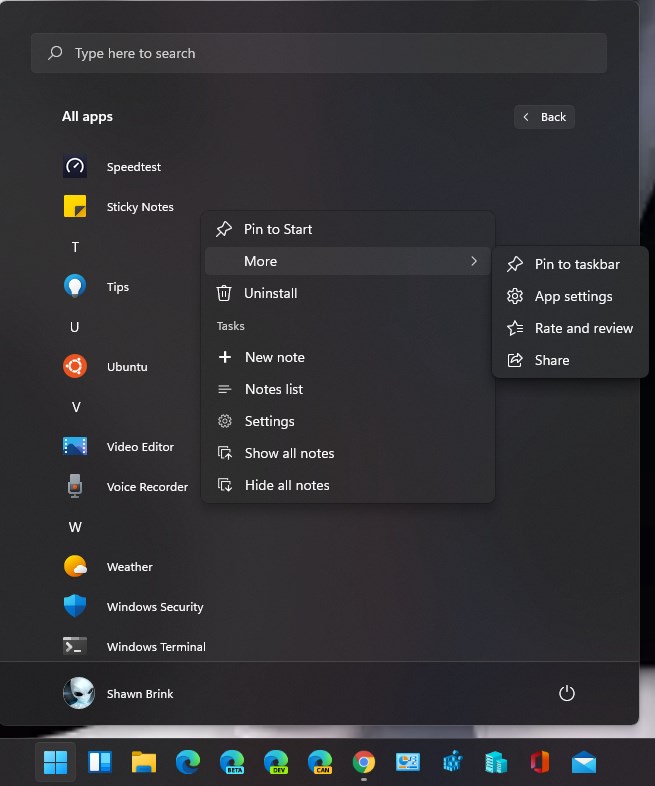Click the V letter group header
This screenshot has height=786, width=655.
point(76,407)
